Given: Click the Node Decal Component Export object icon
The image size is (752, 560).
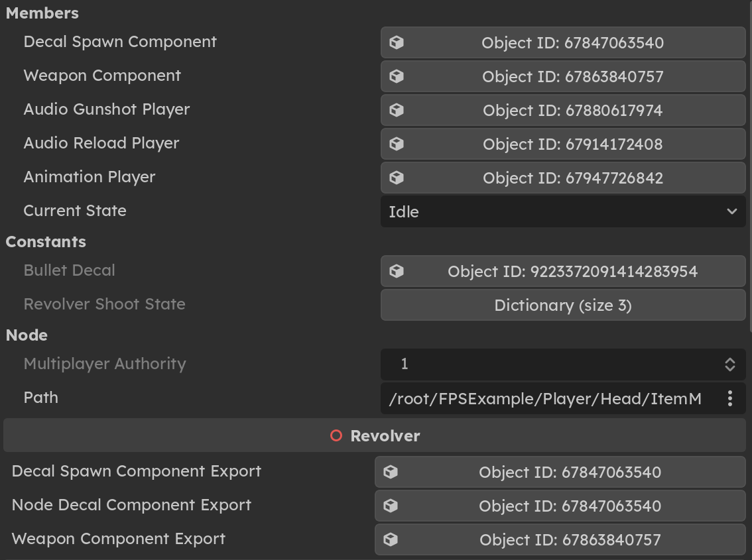Looking at the screenshot, I should click(389, 506).
